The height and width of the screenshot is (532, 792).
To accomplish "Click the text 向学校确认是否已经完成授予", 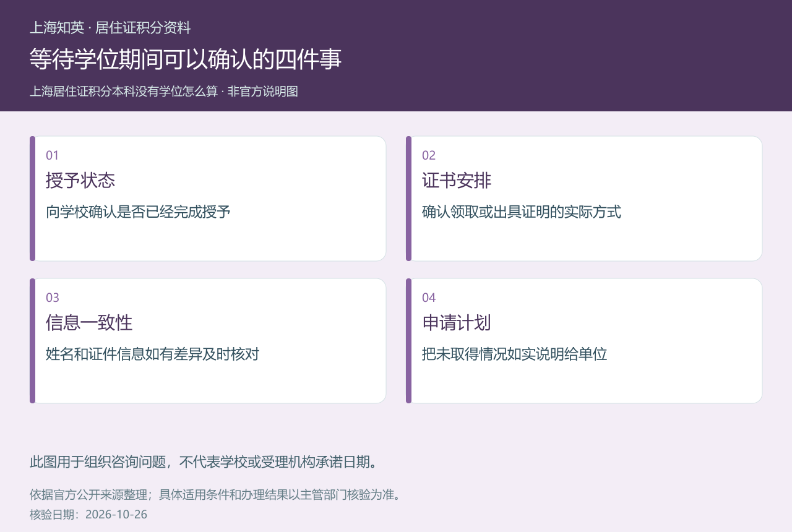I will [x=138, y=212].
